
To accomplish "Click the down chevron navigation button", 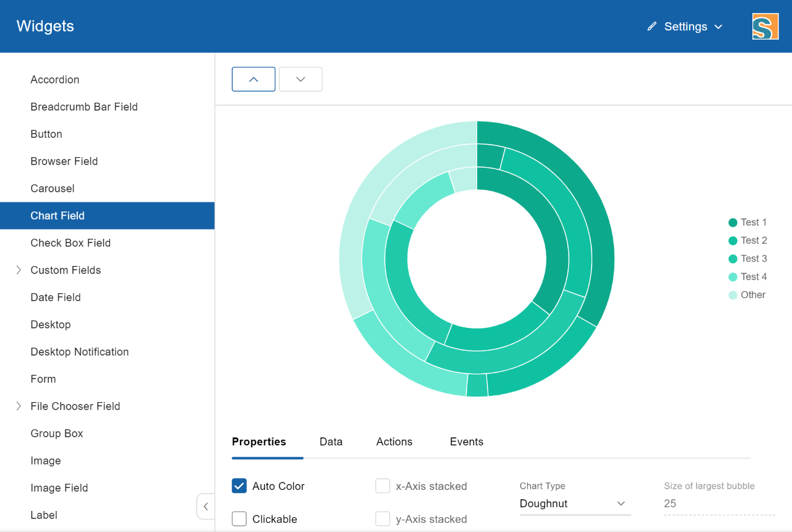I will coord(301,79).
